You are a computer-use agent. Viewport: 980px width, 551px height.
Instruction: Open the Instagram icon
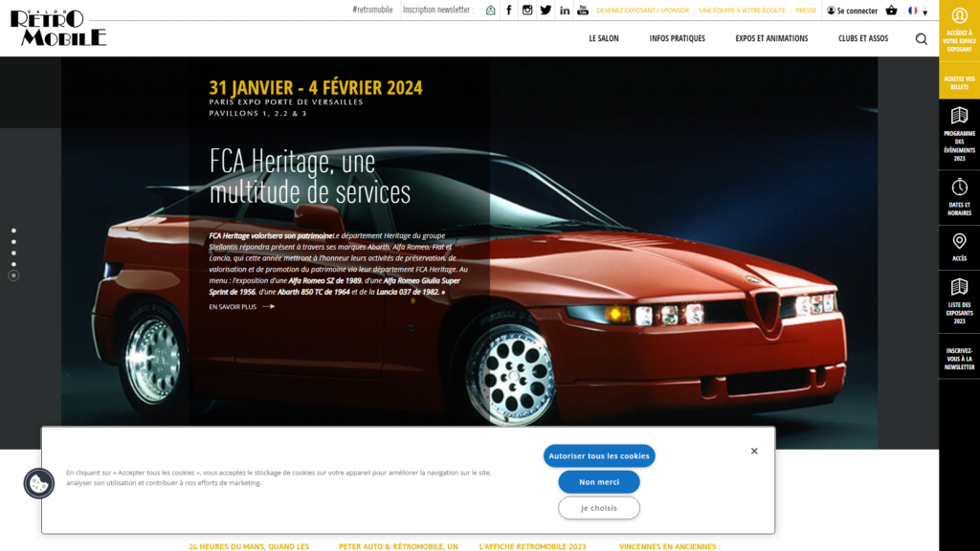pos(527,10)
